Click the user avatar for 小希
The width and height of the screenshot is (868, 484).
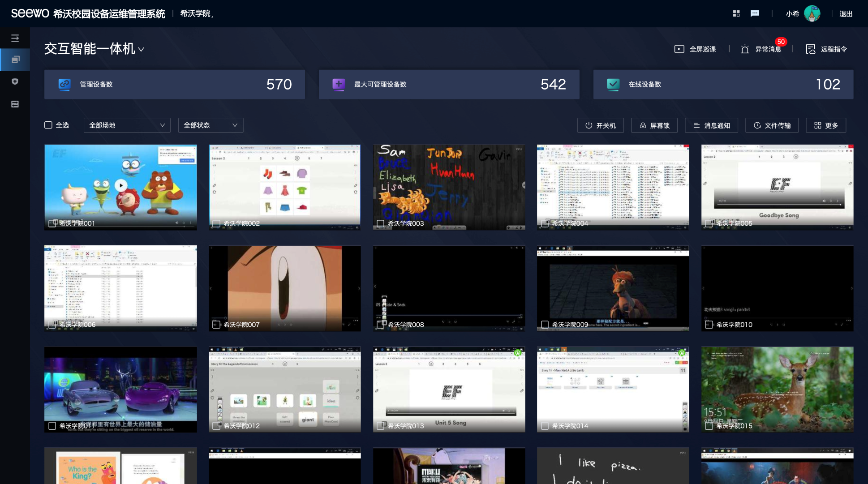click(812, 13)
